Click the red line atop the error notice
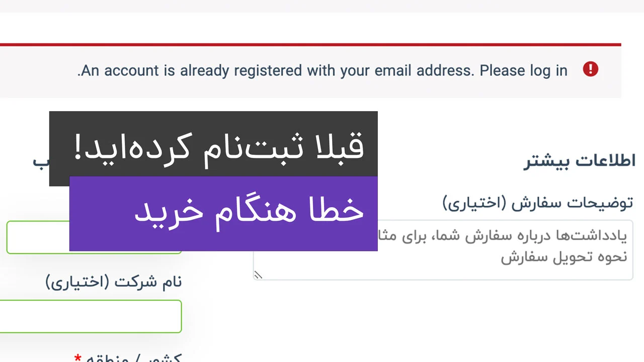 (310, 45)
